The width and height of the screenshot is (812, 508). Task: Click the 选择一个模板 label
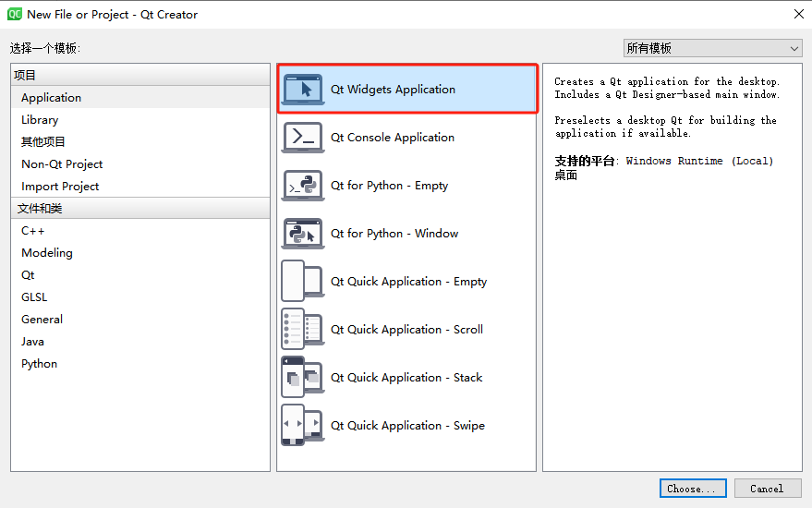tap(44, 48)
